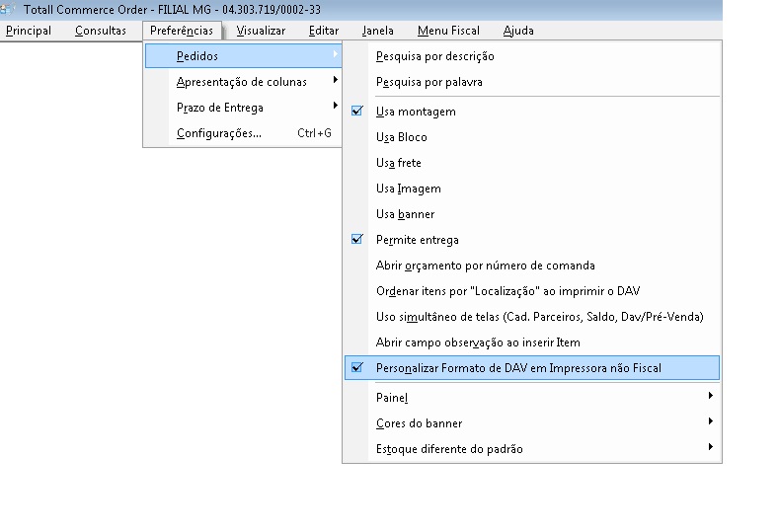Screen dimensions: 779x532
Task: Open the Principal menu
Action: click(29, 31)
